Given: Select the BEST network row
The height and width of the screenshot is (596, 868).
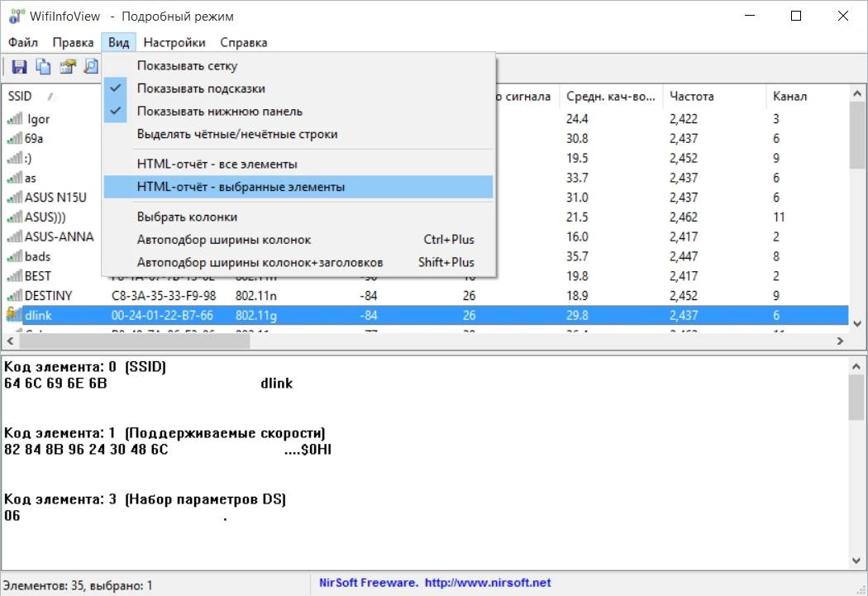Looking at the screenshot, I should pyautogui.click(x=425, y=276).
